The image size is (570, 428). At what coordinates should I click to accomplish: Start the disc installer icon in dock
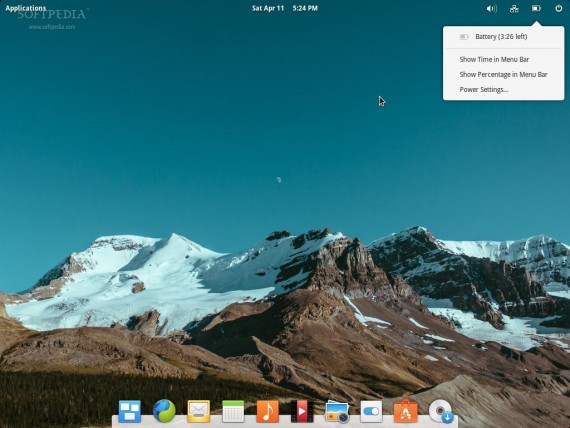441,411
